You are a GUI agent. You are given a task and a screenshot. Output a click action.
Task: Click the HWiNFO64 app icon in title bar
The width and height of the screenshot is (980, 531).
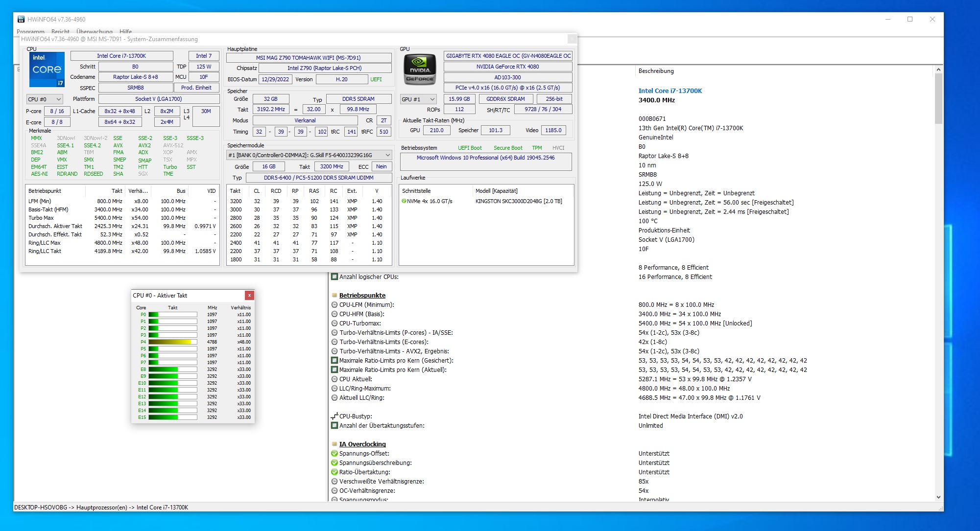point(21,20)
